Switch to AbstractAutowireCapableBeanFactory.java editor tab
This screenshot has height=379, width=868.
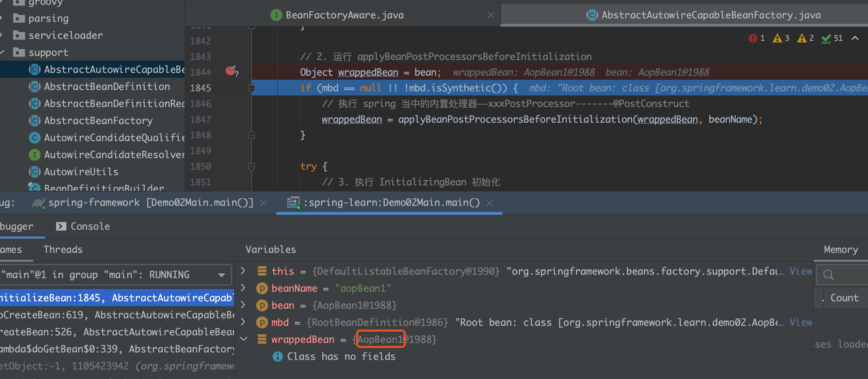click(703, 15)
